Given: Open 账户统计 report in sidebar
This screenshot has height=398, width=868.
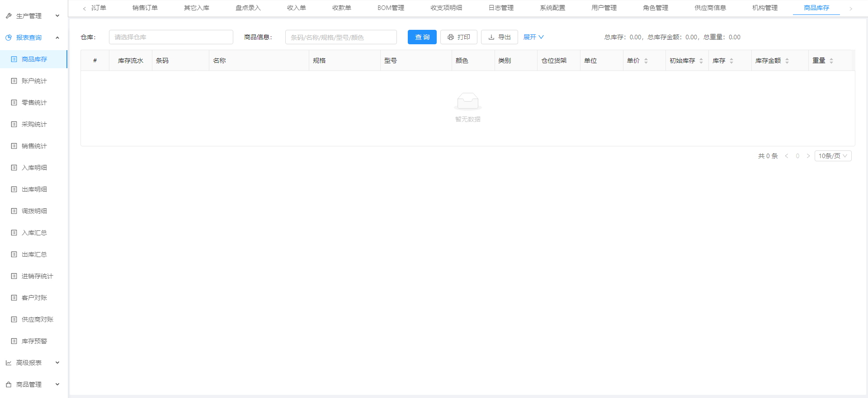Looking at the screenshot, I should tap(34, 81).
